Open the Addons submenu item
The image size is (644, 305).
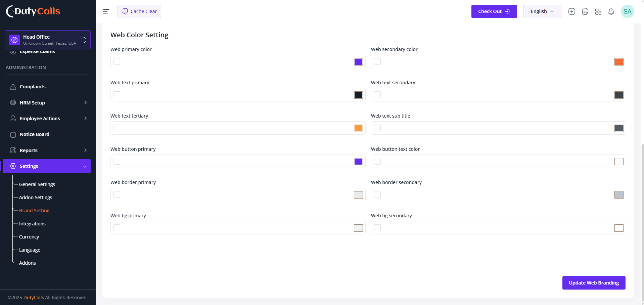(28, 263)
